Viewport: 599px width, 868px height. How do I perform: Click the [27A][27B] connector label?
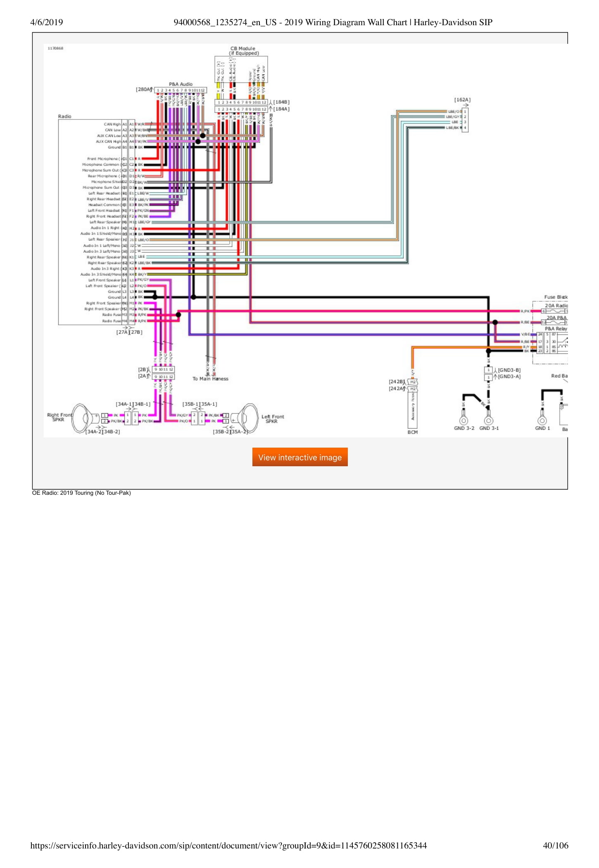pyautogui.click(x=129, y=332)
